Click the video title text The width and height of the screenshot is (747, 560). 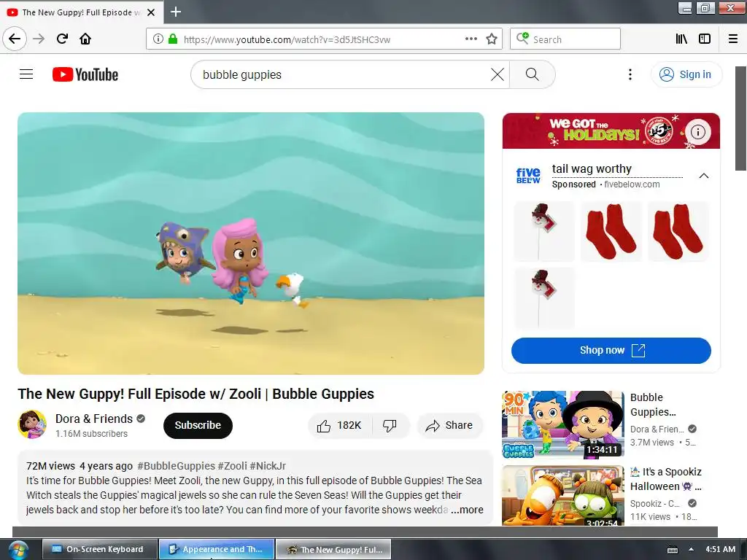click(x=196, y=394)
